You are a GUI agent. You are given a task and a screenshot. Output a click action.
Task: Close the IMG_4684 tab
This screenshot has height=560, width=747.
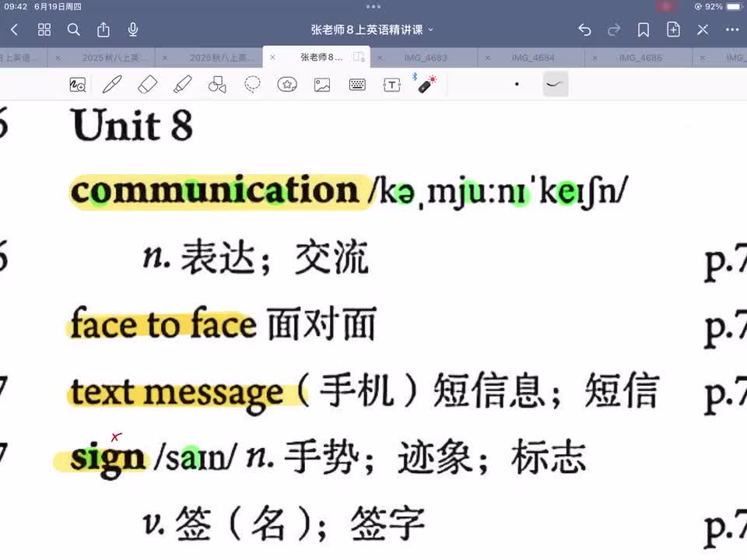pyautogui.click(x=487, y=58)
